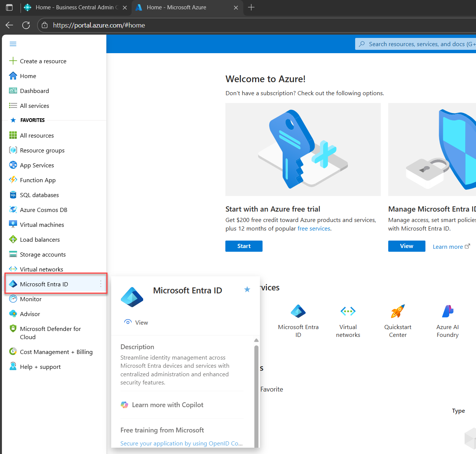Open a new browser tab

[x=251, y=7]
